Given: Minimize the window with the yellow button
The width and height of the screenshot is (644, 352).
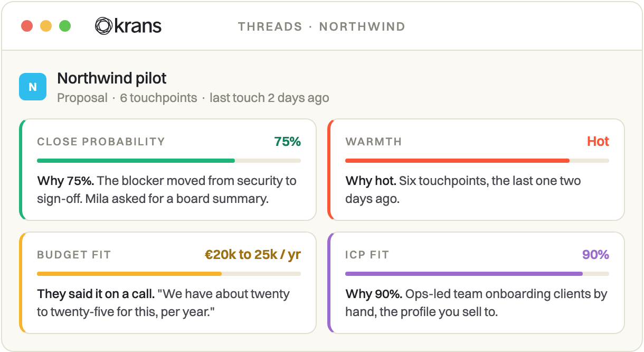Looking at the screenshot, I should pos(46,26).
